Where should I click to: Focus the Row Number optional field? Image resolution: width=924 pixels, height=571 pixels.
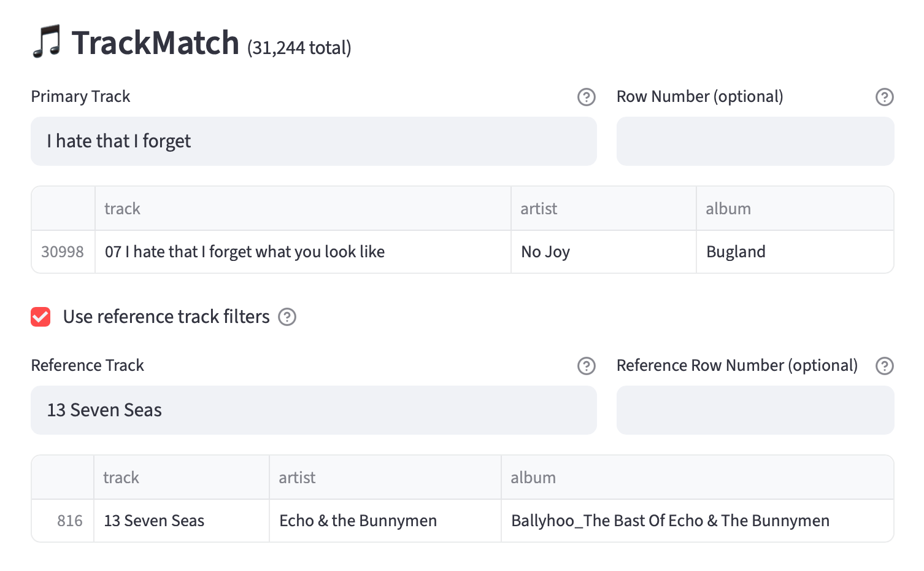coord(755,141)
